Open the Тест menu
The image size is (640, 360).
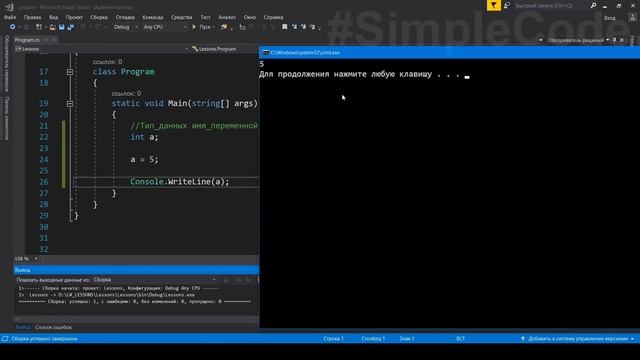click(x=205, y=17)
